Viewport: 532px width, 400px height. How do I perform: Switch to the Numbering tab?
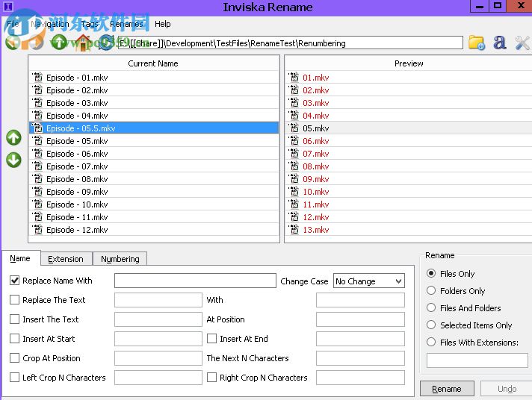click(120, 259)
